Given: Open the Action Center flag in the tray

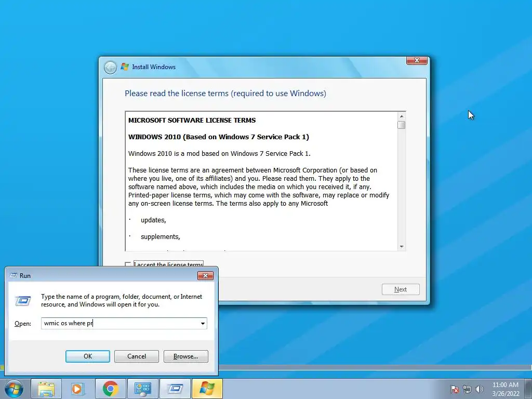Looking at the screenshot, I should pyautogui.click(x=454, y=389).
